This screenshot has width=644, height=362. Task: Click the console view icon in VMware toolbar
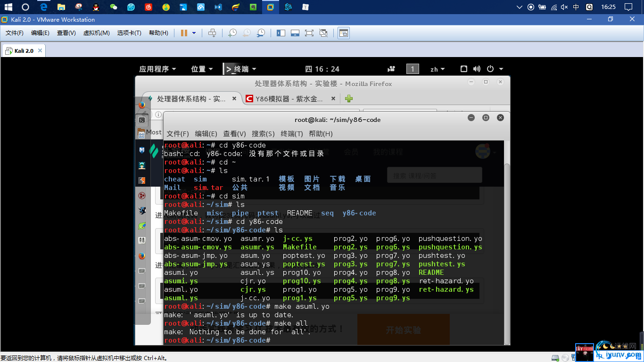(344, 33)
